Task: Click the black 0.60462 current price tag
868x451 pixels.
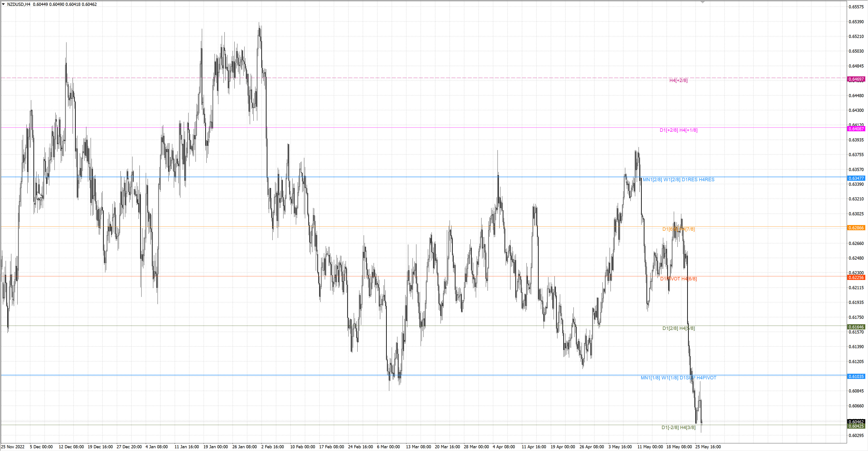Action: tap(856, 422)
